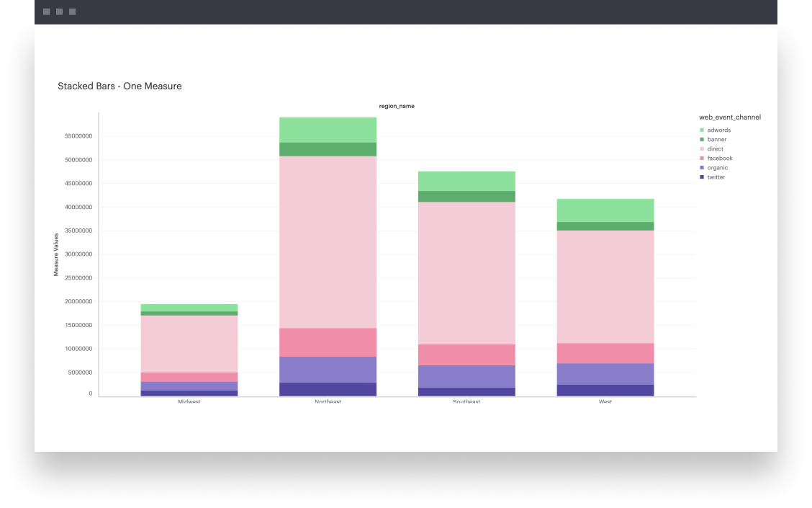Select the direct segment of the Northeast bar

pyautogui.click(x=328, y=242)
